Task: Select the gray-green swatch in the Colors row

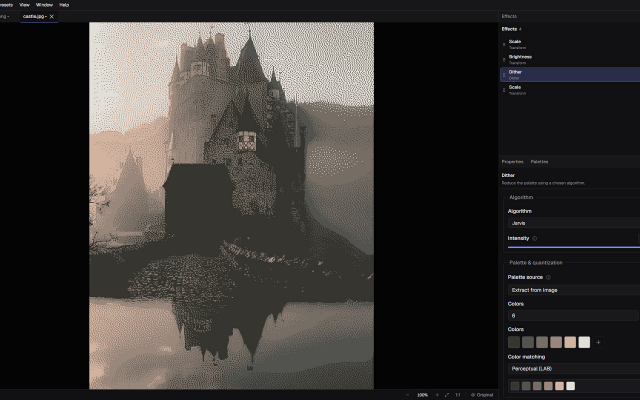Action: [x=528, y=342]
